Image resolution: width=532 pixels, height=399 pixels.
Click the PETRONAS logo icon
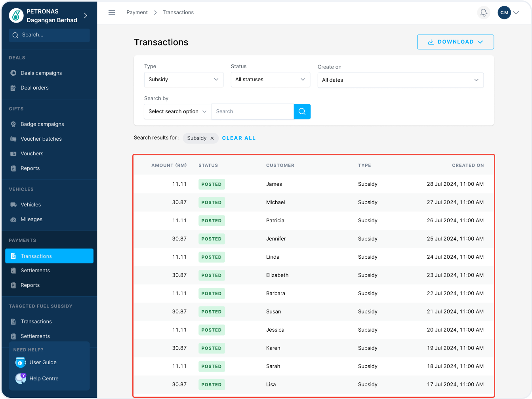click(16, 16)
